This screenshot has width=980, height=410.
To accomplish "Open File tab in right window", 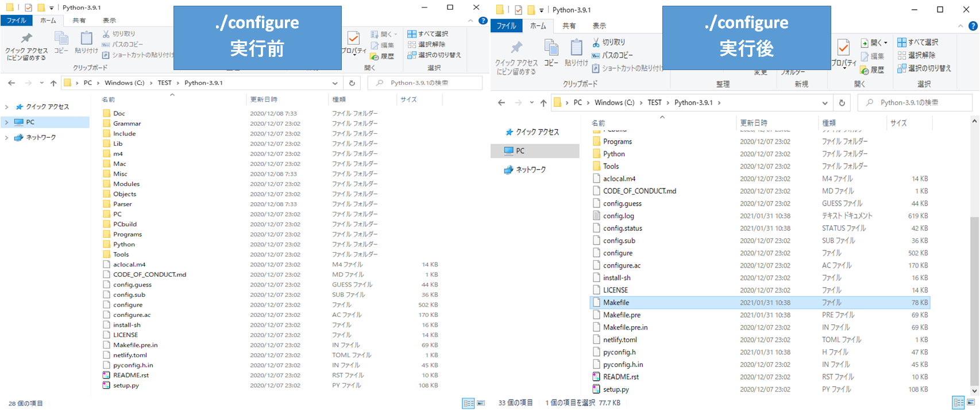I will 507,26.
